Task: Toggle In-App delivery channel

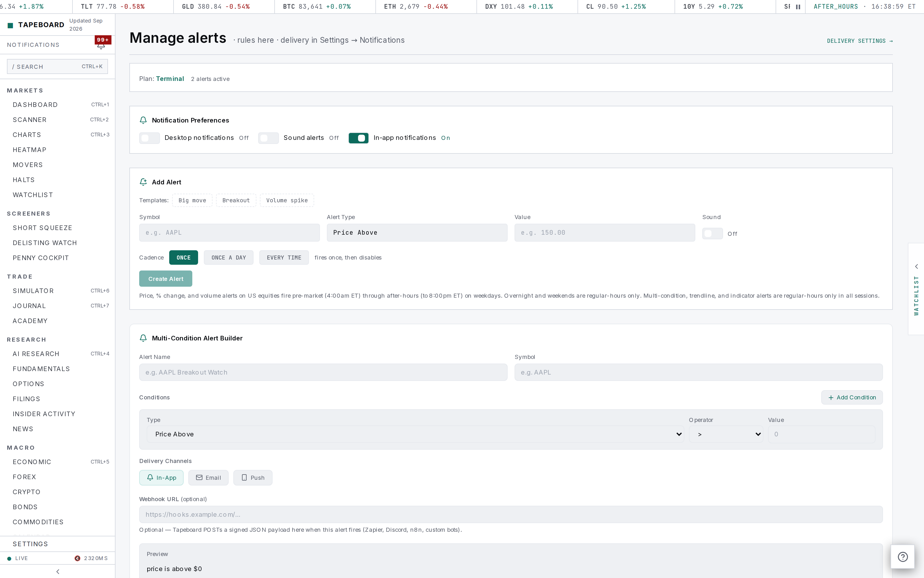Action: [x=161, y=477]
